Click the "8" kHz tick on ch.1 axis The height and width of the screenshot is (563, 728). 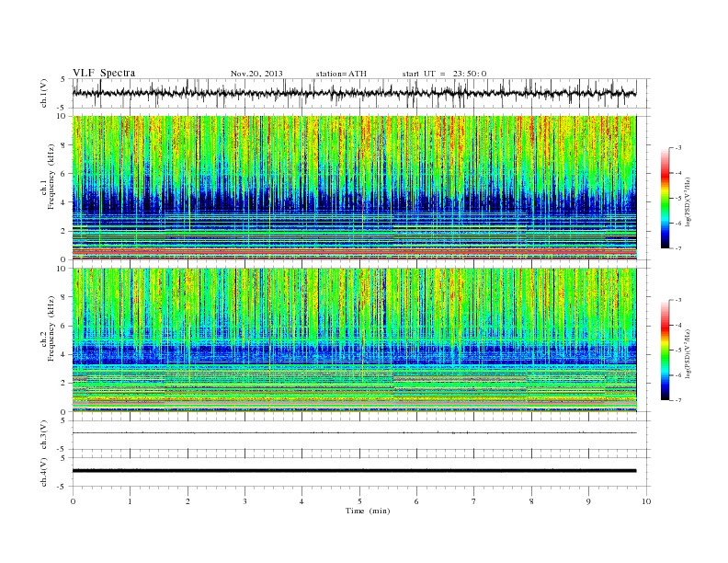[63, 145]
